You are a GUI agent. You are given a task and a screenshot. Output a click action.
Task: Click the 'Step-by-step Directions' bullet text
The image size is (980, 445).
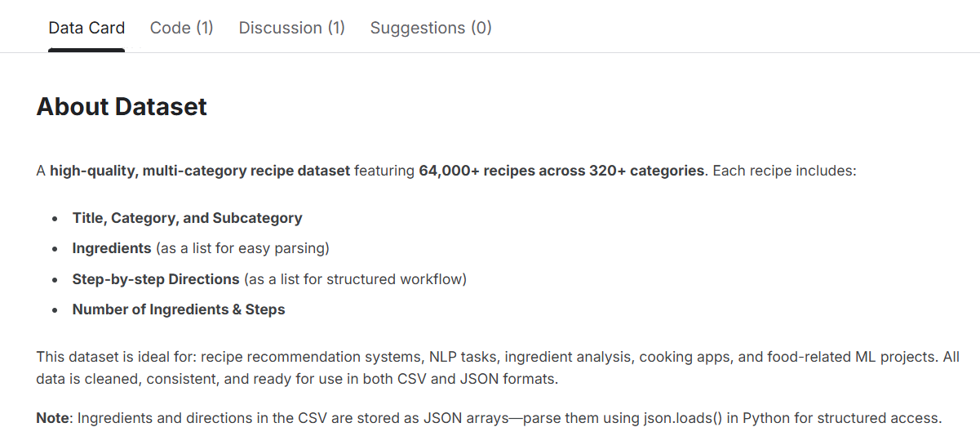(x=156, y=279)
